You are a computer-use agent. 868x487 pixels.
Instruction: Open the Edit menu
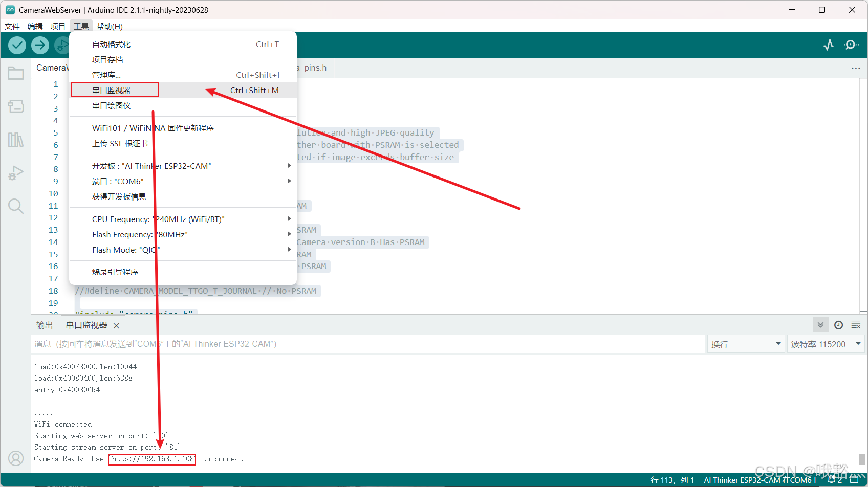click(x=35, y=26)
